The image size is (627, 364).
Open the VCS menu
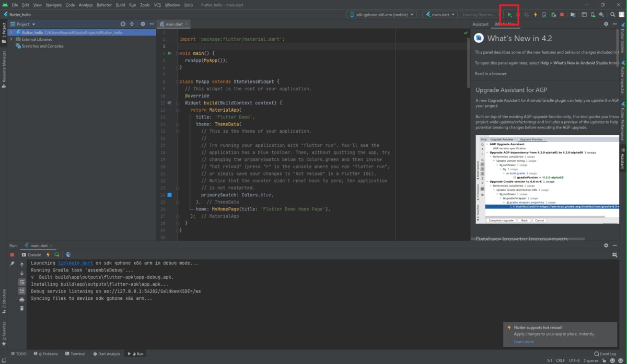tap(157, 5)
